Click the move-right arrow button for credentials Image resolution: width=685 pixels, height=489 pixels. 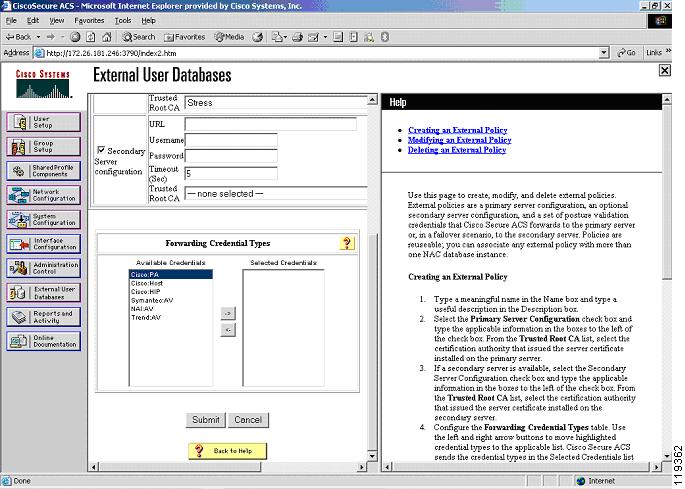click(228, 313)
